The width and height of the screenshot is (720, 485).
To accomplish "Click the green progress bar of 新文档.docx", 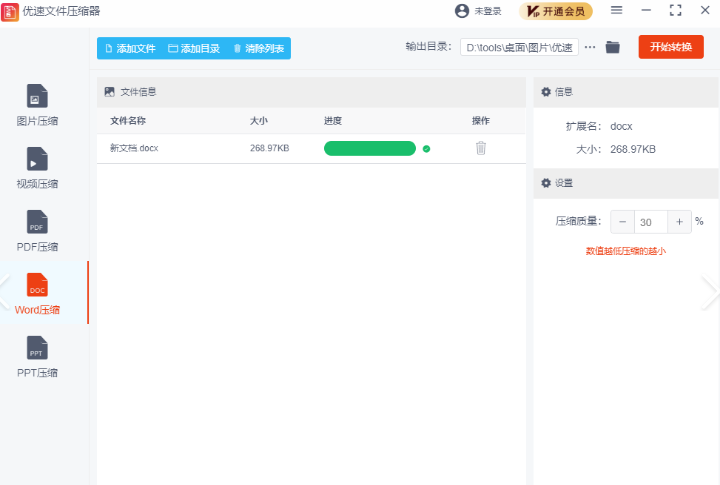I will click(370, 148).
